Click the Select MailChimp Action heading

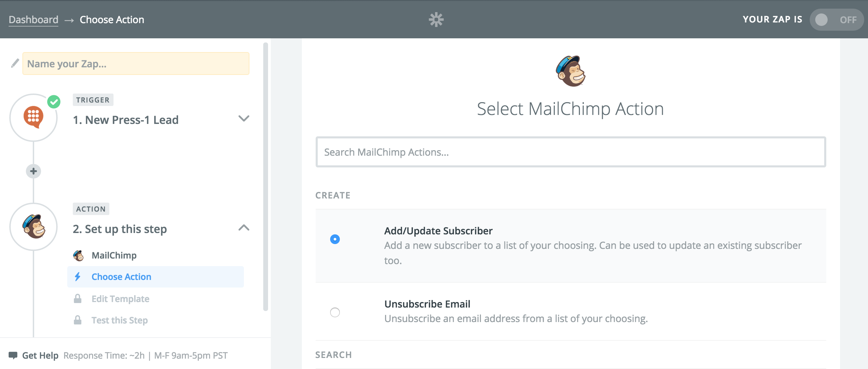pyautogui.click(x=570, y=109)
